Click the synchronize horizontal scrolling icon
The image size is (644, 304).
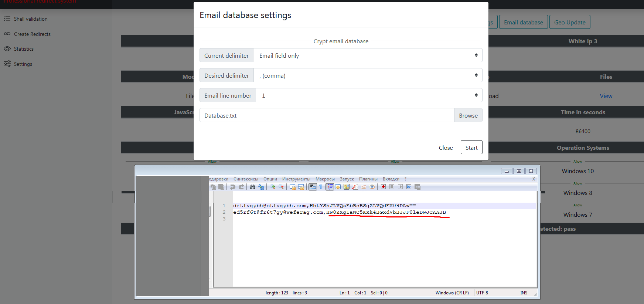pos(301,187)
